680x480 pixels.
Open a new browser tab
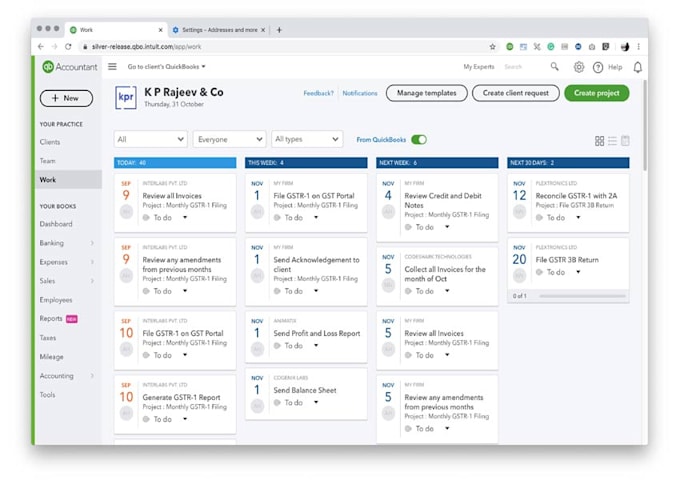[279, 30]
